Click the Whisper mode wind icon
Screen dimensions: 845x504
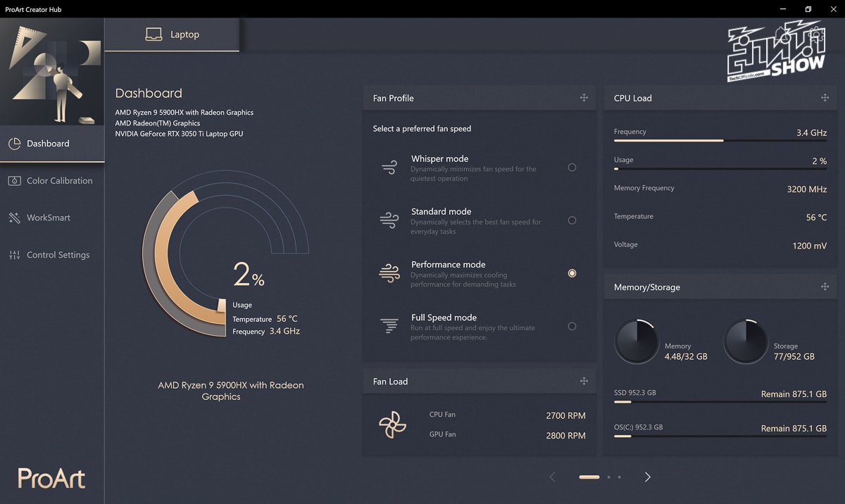click(x=389, y=168)
